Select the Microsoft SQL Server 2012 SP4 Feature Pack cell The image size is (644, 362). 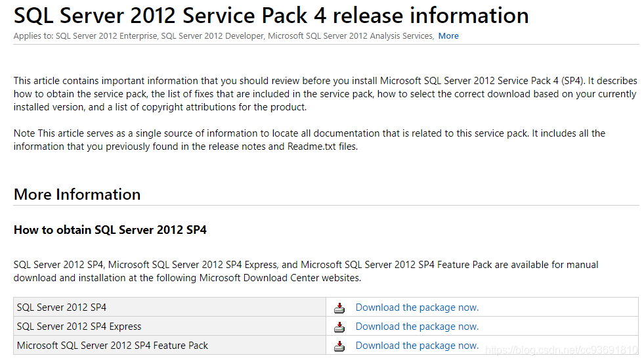click(x=112, y=346)
